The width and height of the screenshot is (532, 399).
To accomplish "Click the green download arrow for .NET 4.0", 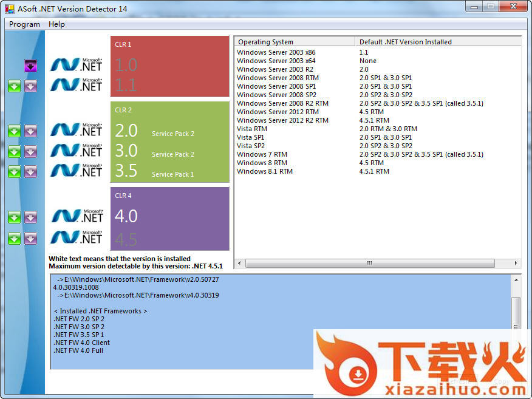I will point(14,217).
